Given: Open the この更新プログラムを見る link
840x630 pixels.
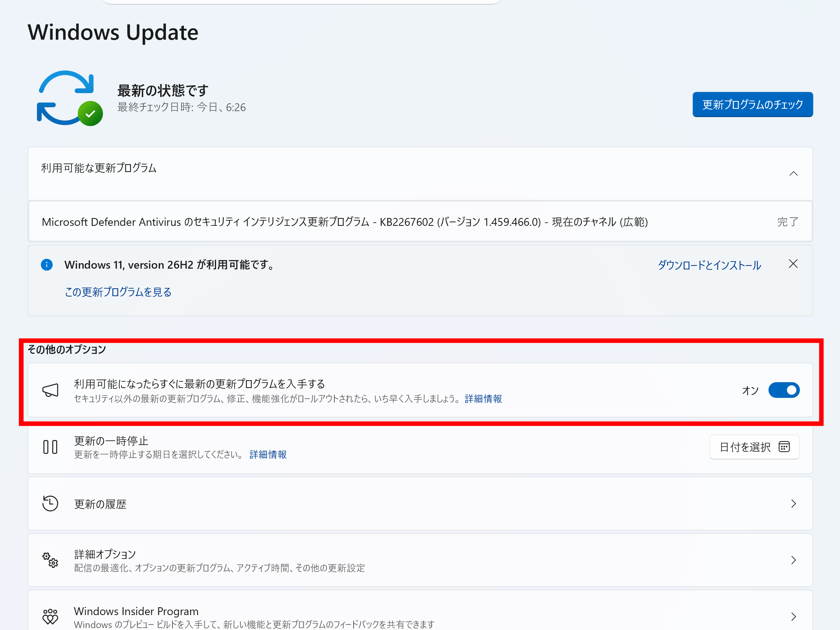Looking at the screenshot, I should click(118, 292).
